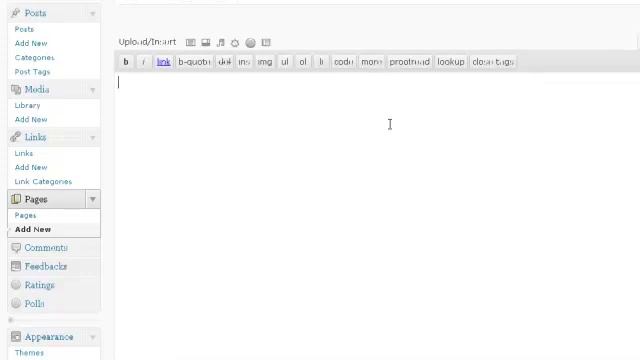The image size is (640, 360).
Task: Click the lookup button
Action: click(x=451, y=62)
